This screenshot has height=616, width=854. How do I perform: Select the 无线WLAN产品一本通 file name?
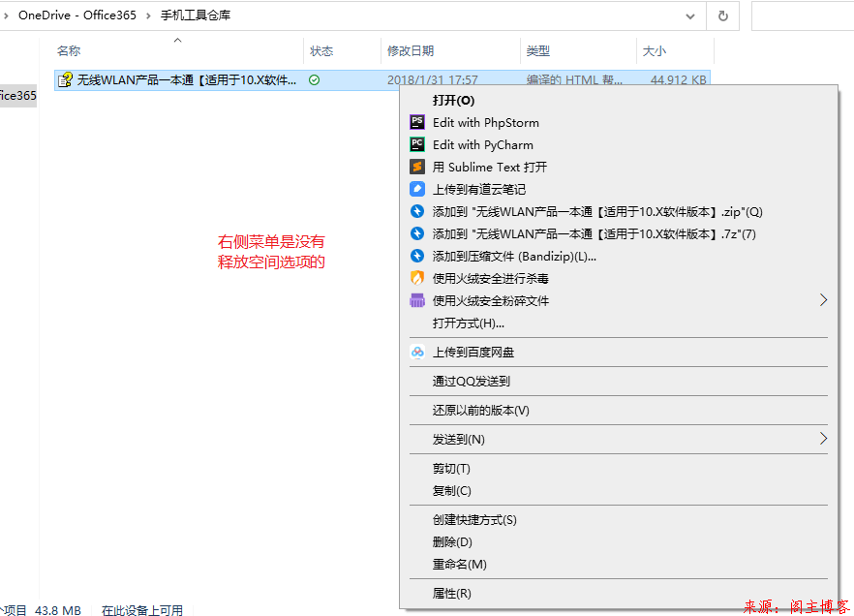click(x=187, y=80)
